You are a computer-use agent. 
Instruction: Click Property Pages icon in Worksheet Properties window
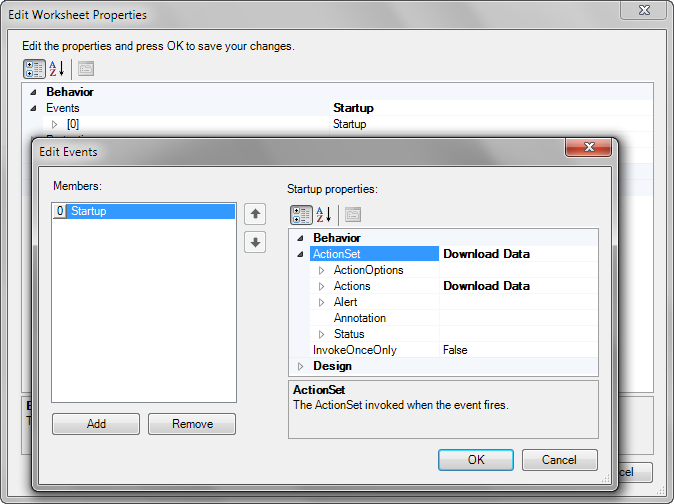click(86, 69)
